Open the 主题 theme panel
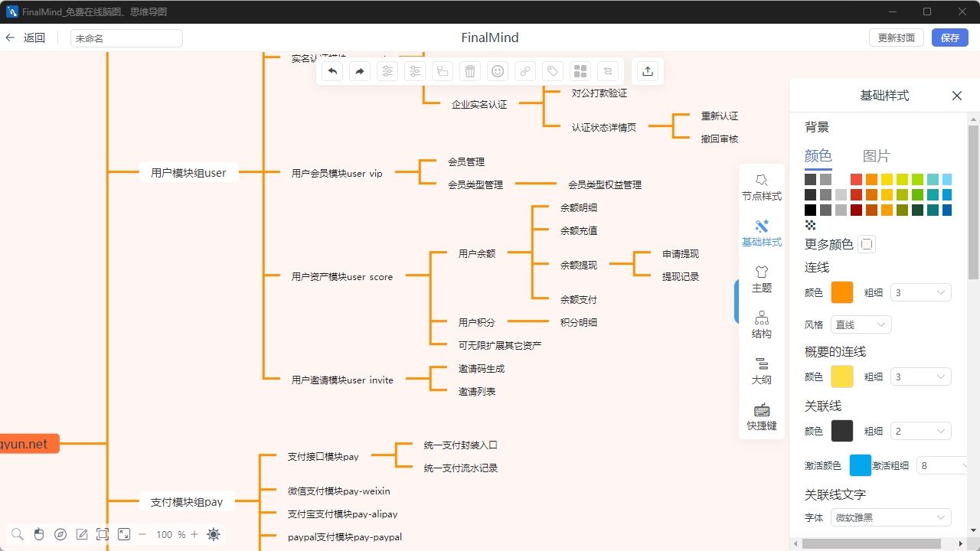 761,279
